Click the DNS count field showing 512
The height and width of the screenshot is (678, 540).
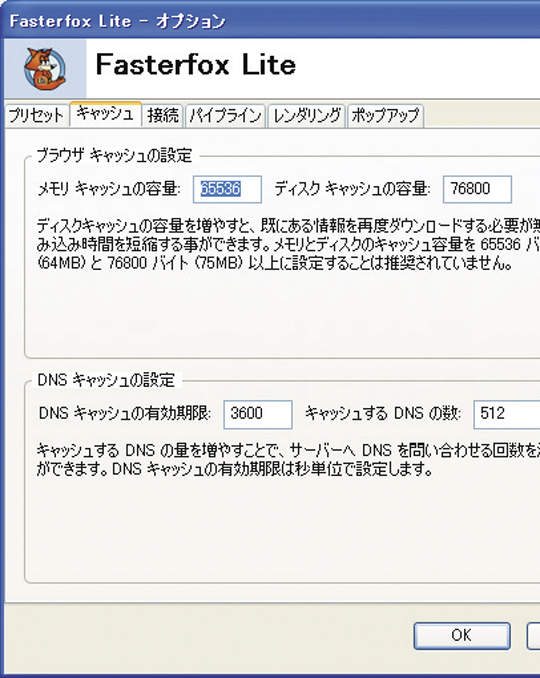507,414
